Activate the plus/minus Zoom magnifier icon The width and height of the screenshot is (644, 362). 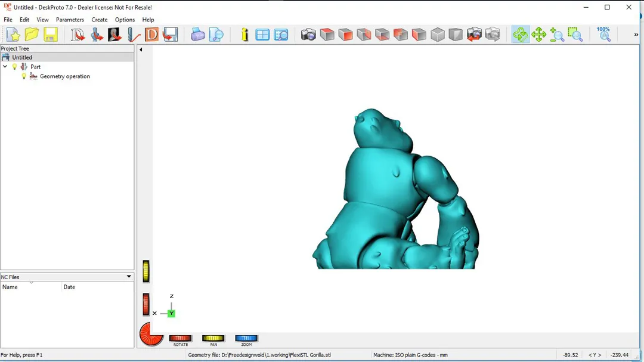(557, 35)
